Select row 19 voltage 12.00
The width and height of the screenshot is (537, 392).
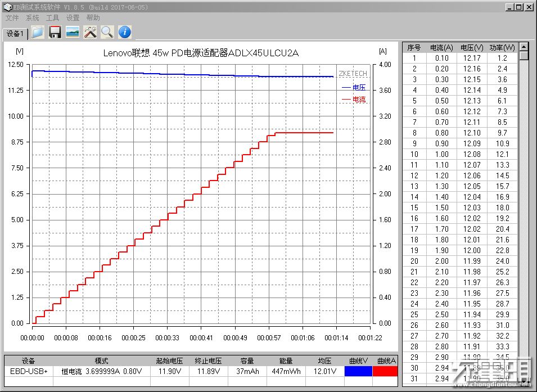point(472,250)
